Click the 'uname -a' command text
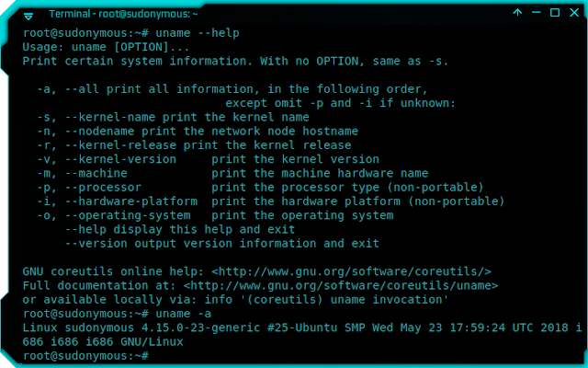 coord(184,314)
